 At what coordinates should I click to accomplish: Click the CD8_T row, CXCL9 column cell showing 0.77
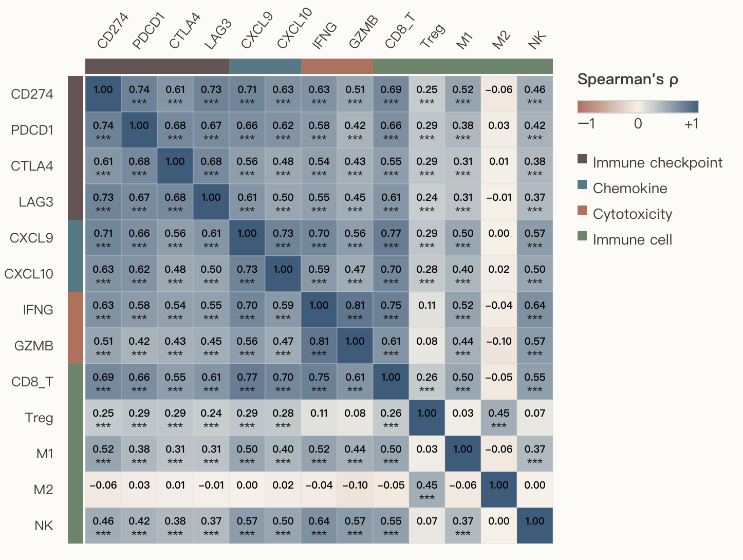(247, 382)
